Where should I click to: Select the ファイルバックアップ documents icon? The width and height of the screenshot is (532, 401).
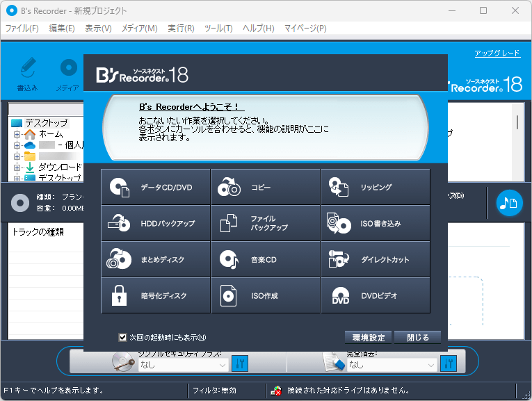(229, 223)
